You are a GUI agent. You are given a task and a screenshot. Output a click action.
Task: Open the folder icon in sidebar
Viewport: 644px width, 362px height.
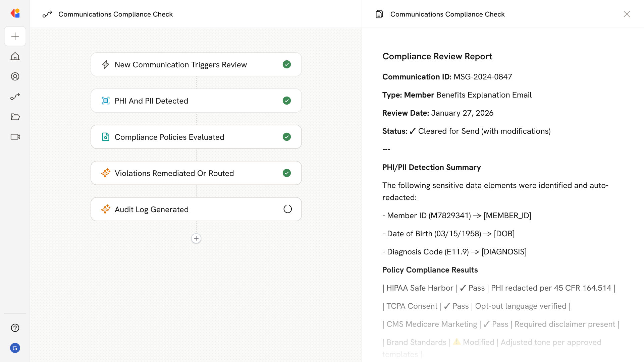point(15,117)
